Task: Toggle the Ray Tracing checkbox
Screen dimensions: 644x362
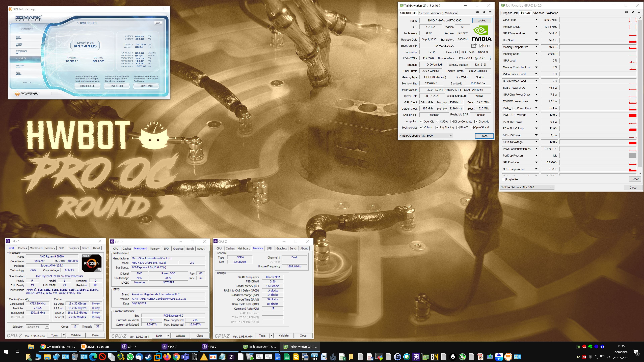Action: [437, 127]
